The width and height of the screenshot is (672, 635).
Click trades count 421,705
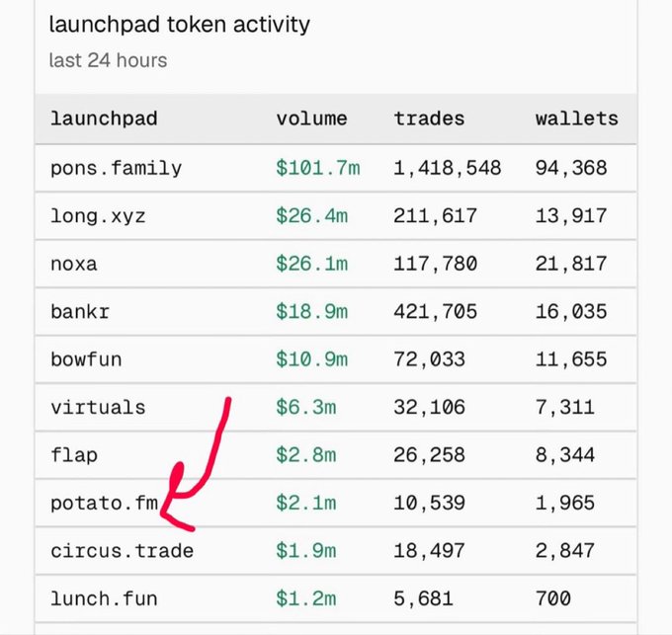pos(435,312)
